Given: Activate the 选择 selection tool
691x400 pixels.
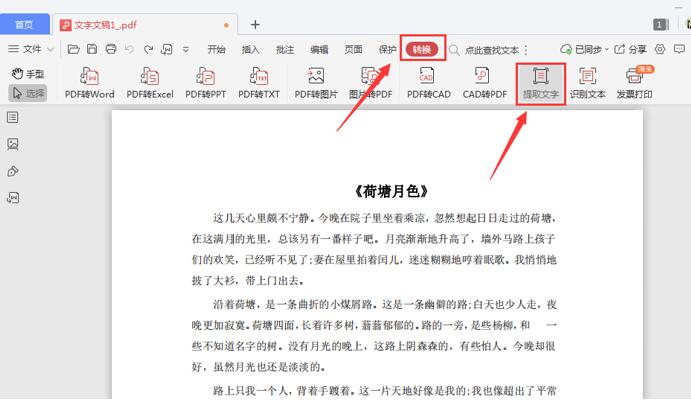Looking at the screenshot, I should tap(27, 93).
